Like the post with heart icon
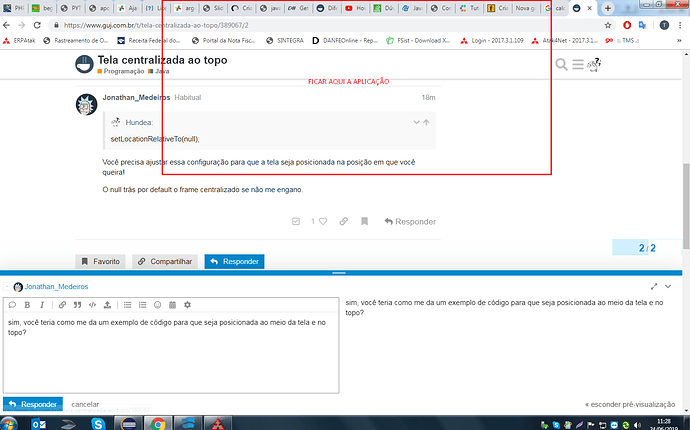The height and width of the screenshot is (430, 690). pos(323,221)
